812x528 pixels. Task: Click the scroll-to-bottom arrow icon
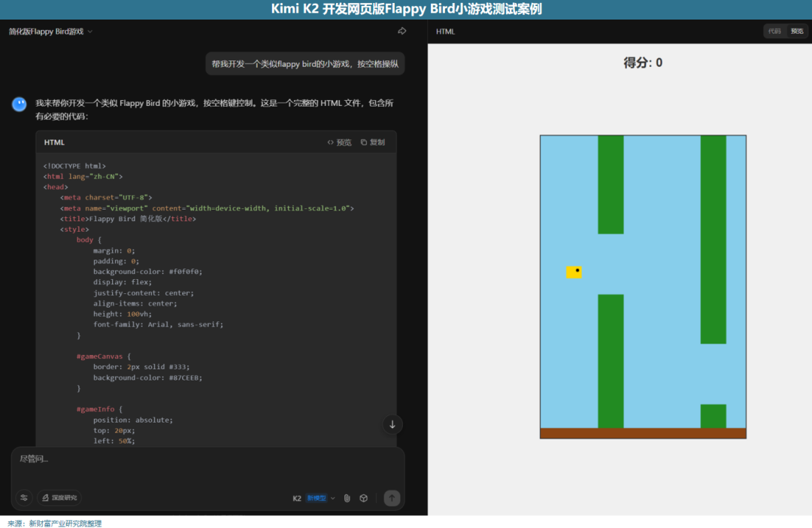[x=392, y=424]
